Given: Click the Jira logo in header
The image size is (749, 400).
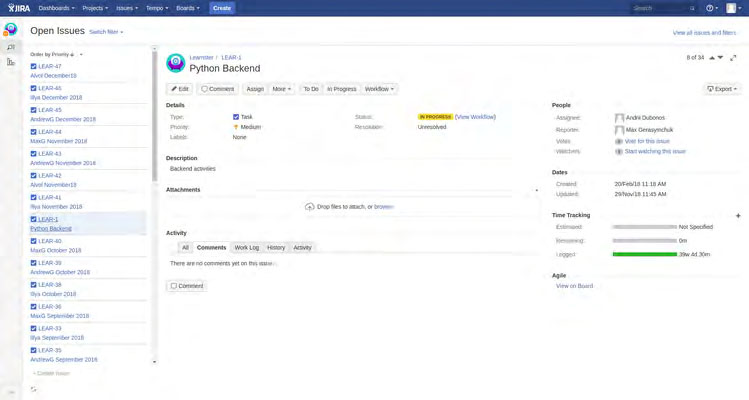Looking at the screenshot, I should coord(18,8).
